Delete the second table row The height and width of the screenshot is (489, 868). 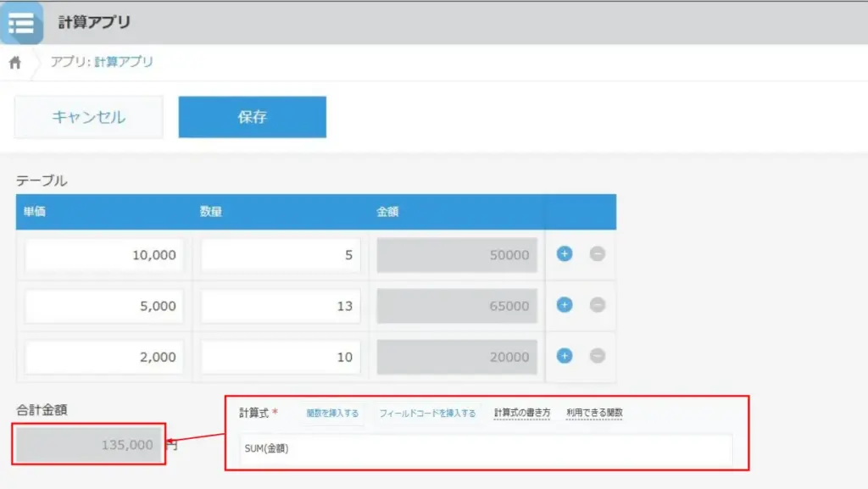pos(596,305)
